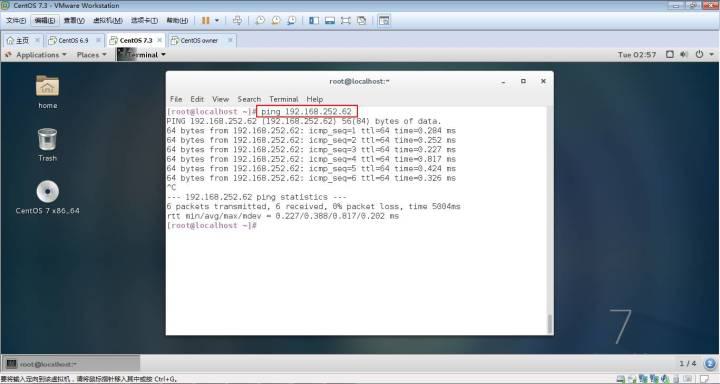Screen dimensions: 720x384
Task: Expand the power button dropdown arrow
Action: point(712,54)
